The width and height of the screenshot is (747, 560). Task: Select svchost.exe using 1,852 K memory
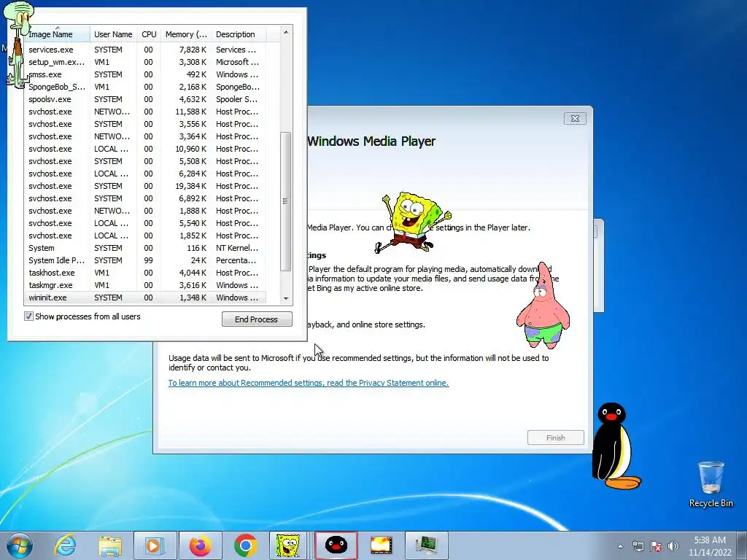coord(145,236)
